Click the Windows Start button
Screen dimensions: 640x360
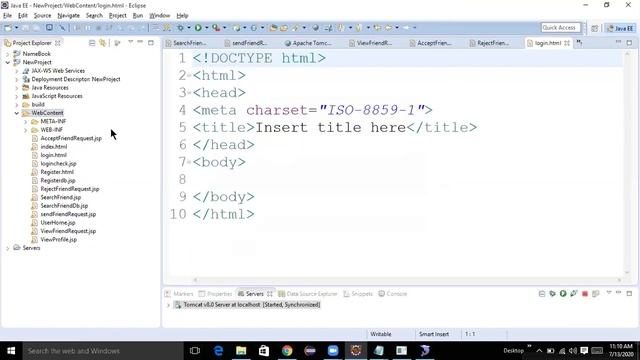11,351
